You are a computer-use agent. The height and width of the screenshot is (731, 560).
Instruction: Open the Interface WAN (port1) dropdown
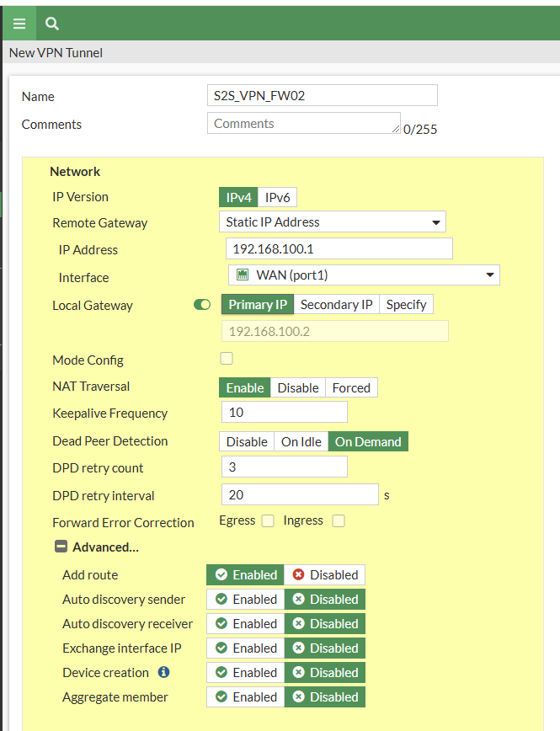[x=364, y=275]
